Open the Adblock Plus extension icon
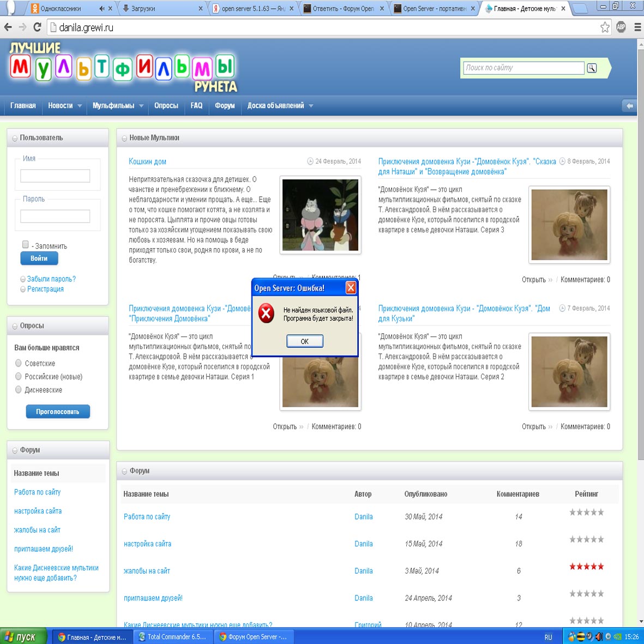Image resolution: width=644 pixels, height=644 pixels. 621,27
